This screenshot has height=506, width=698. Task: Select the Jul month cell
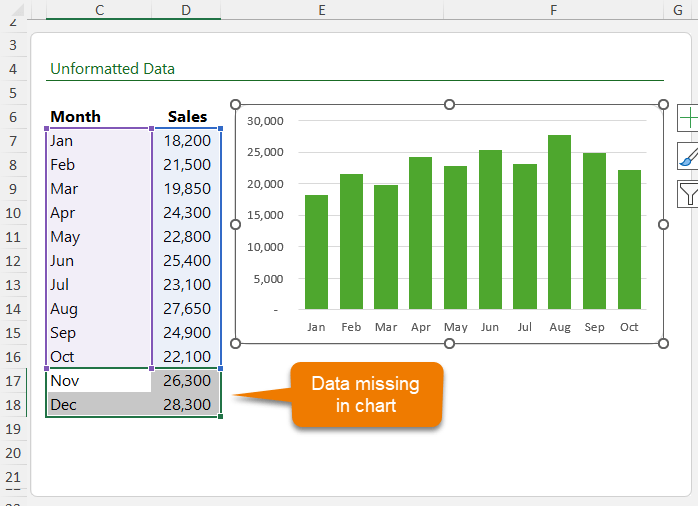click(x=99, y=285)
